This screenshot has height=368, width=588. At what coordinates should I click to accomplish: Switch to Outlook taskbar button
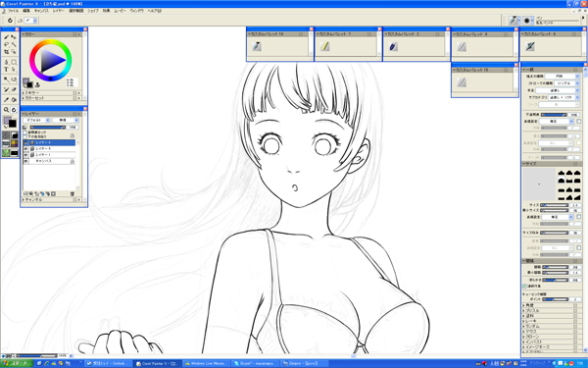coord(109,363)
